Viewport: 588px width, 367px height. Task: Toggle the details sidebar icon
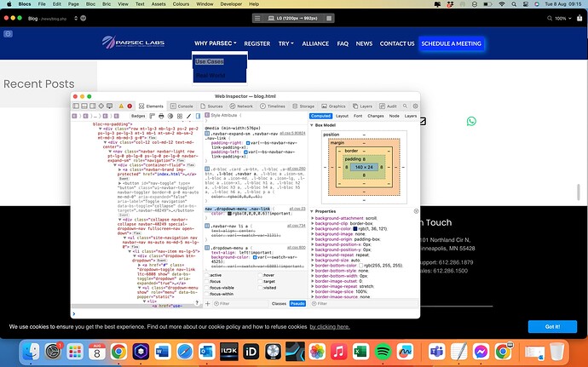pyautogui.click(x=198, y=116)
